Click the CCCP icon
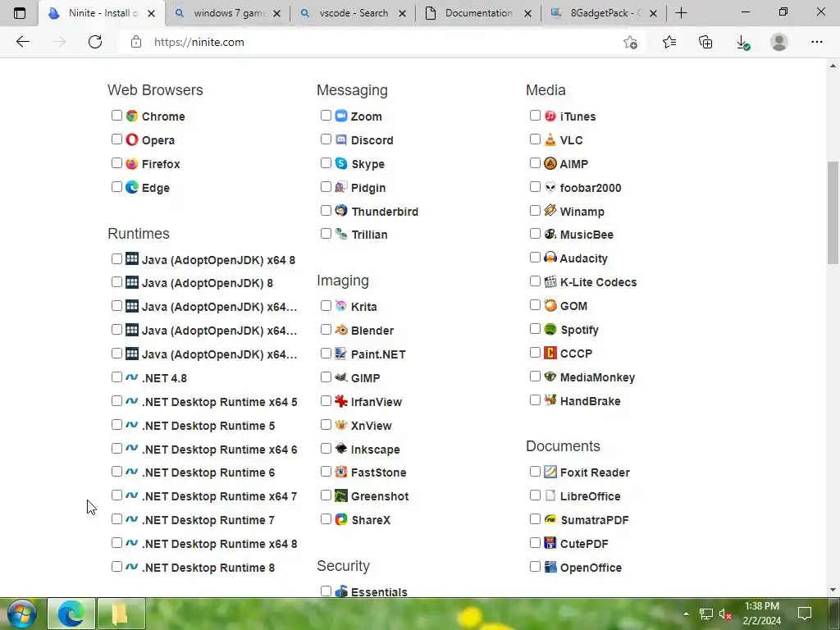This screenshot has width=840, height=630. pyautogui.click(x=550, y=353)
